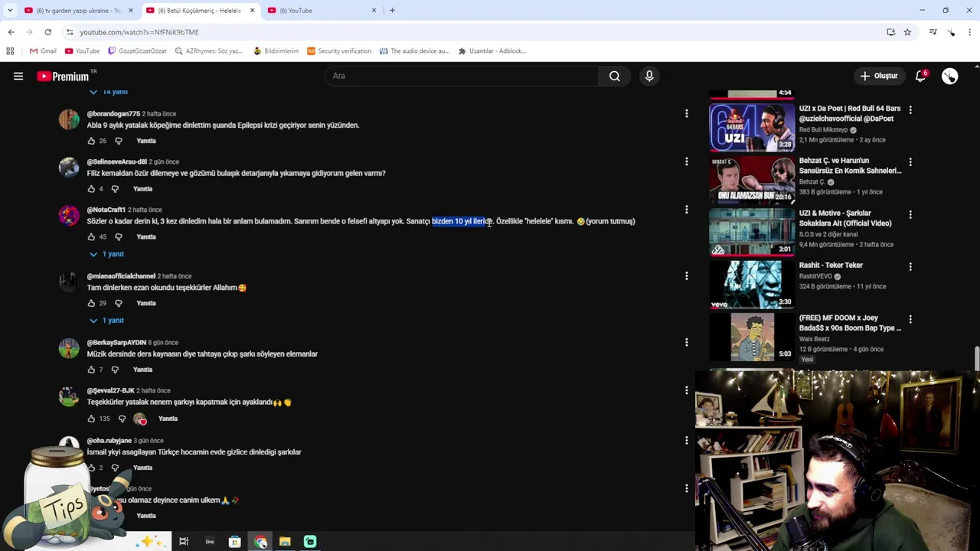
Task: Open the YouTube guide hamburger menu
Action: coord(18,76)
